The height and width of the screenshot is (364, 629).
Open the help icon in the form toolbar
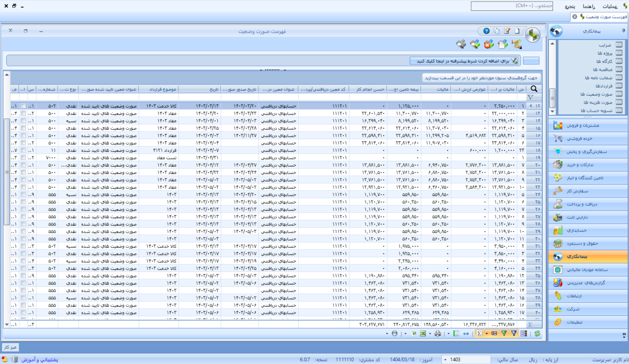(486, 31)
